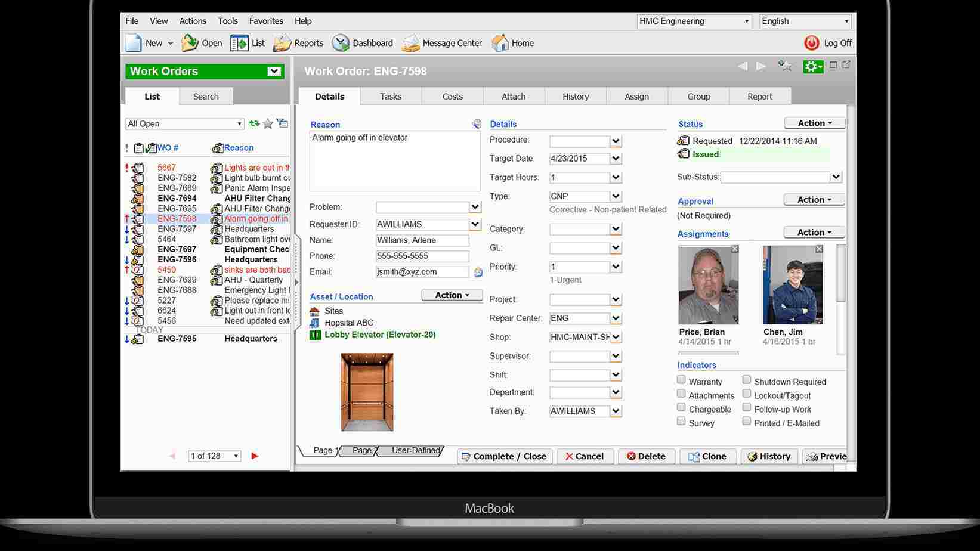Open the Priority dropdown showing 1-Urgent
Viewport: 980px width, 551px height.
[x=616, y=267]
